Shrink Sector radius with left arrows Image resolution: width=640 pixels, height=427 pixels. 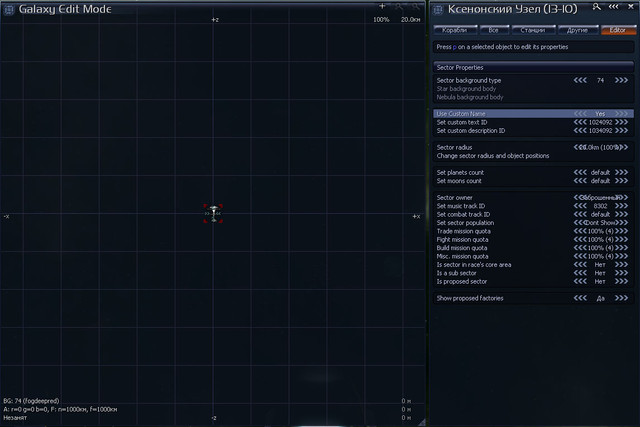click(580, 147)
